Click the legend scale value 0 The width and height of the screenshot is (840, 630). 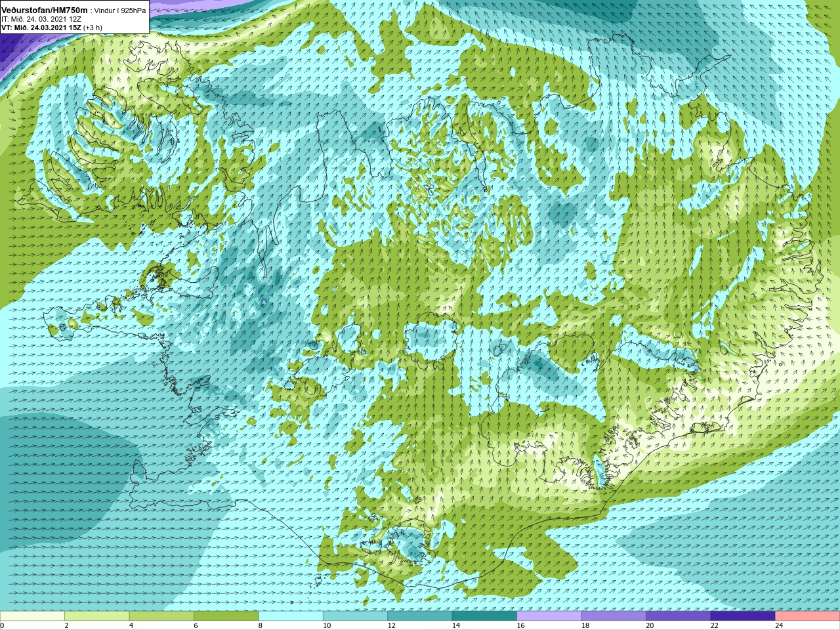point(3,625)
